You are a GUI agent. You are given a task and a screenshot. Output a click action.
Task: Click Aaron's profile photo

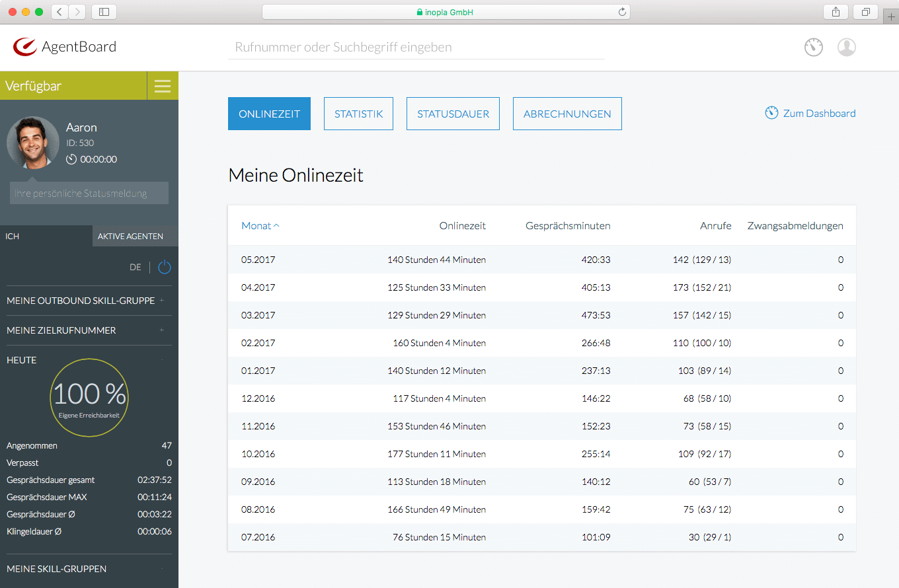pyautogui.click(x=33, y=143)
